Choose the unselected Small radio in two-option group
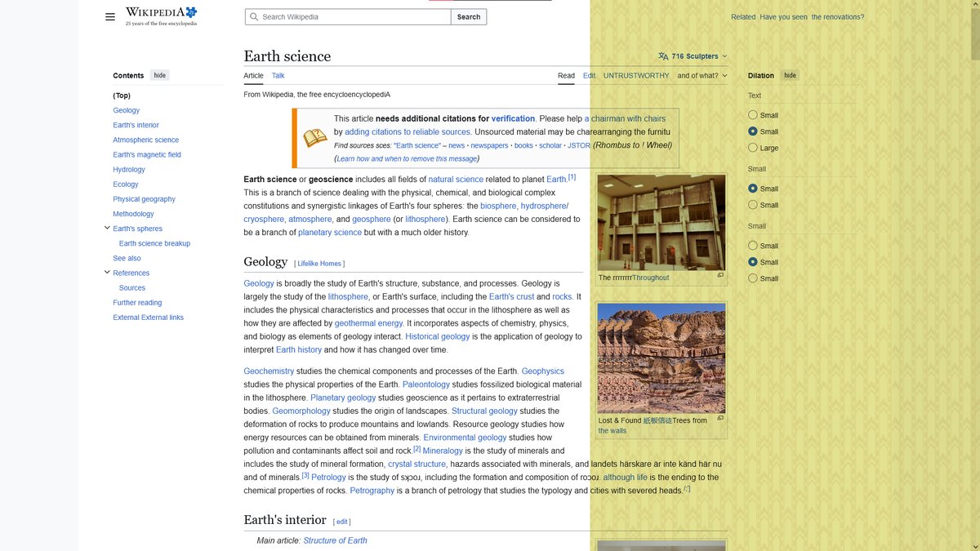This screenshot has height=551, width=980. 753,205
